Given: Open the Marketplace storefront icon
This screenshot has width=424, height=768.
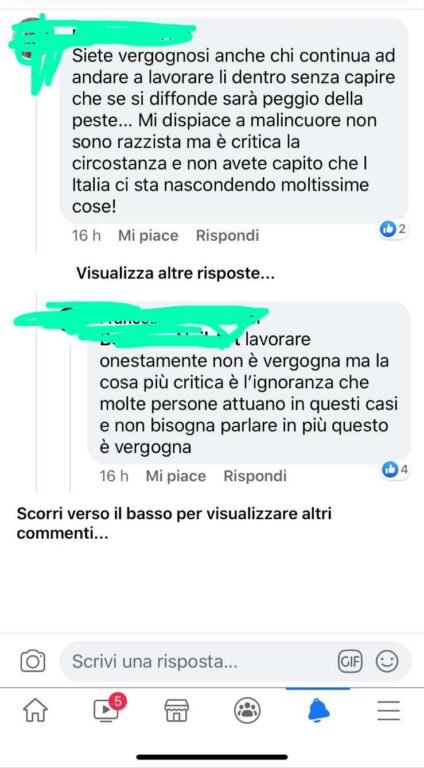Looking at the screenshot, I should coord(176,710).
